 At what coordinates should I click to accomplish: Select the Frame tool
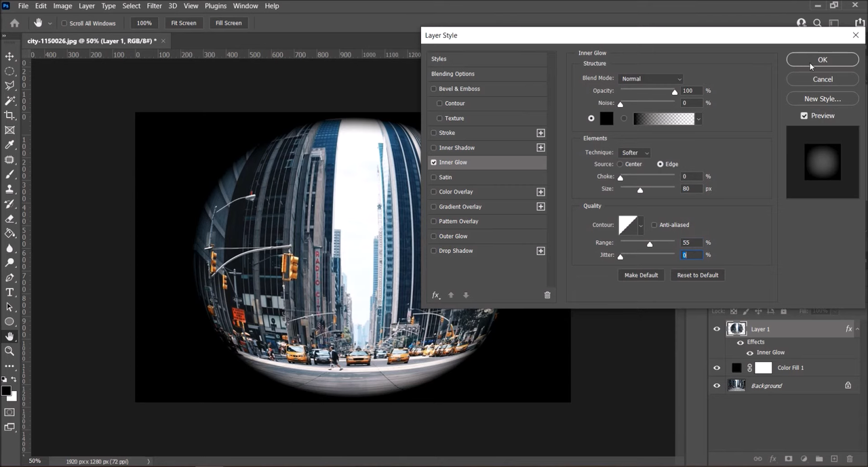click(x=9, y=130)
